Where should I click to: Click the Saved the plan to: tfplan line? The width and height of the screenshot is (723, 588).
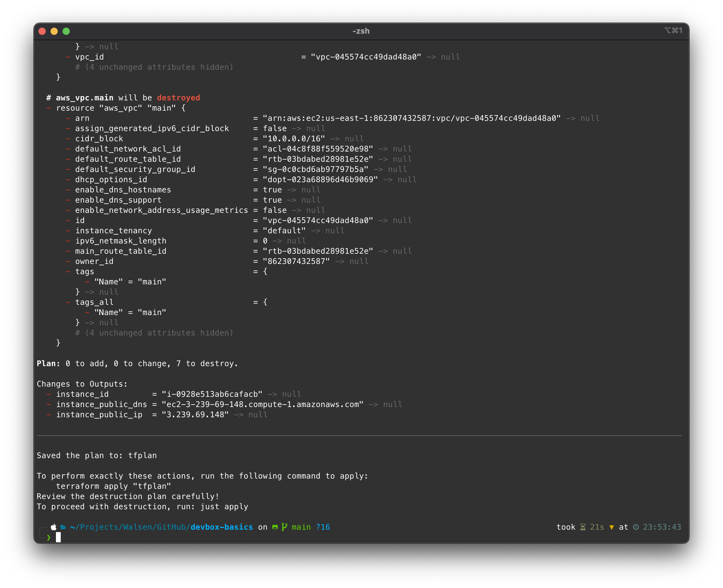pos(97,455)
